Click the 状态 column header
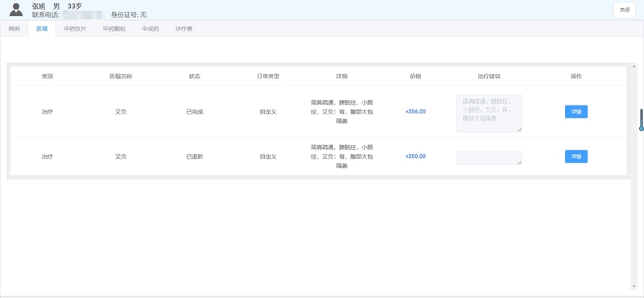This screenshot has width=644, height=298. point(195,76)
